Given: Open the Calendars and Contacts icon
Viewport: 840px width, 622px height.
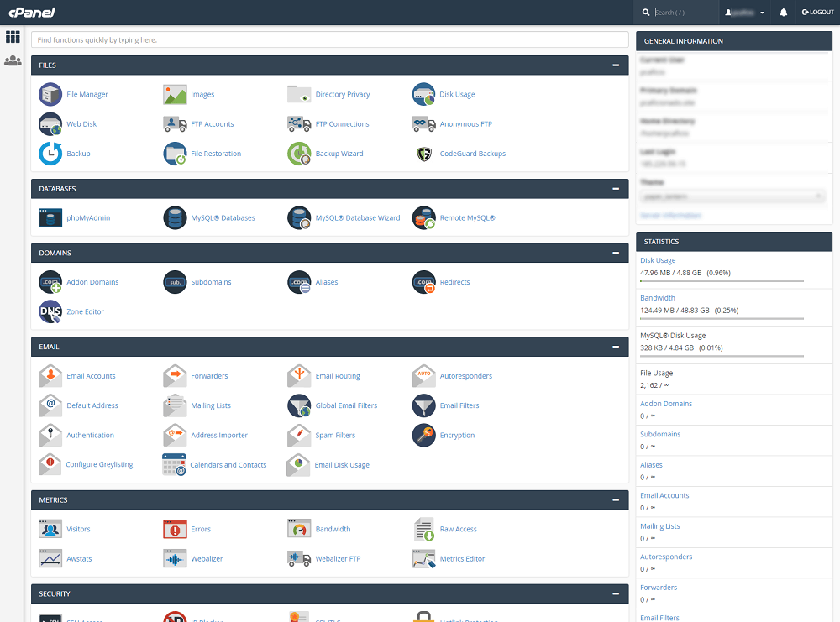Looking at the screenshot, I should 174,465.
